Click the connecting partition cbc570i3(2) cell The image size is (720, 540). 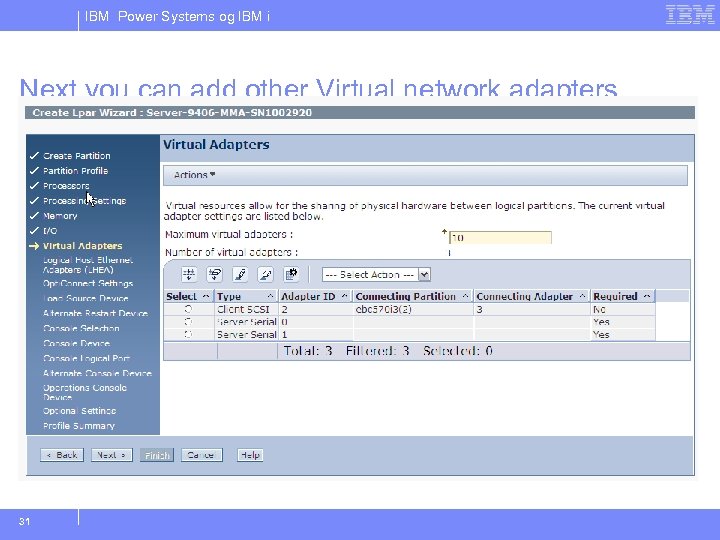click(x=413, y=309)
